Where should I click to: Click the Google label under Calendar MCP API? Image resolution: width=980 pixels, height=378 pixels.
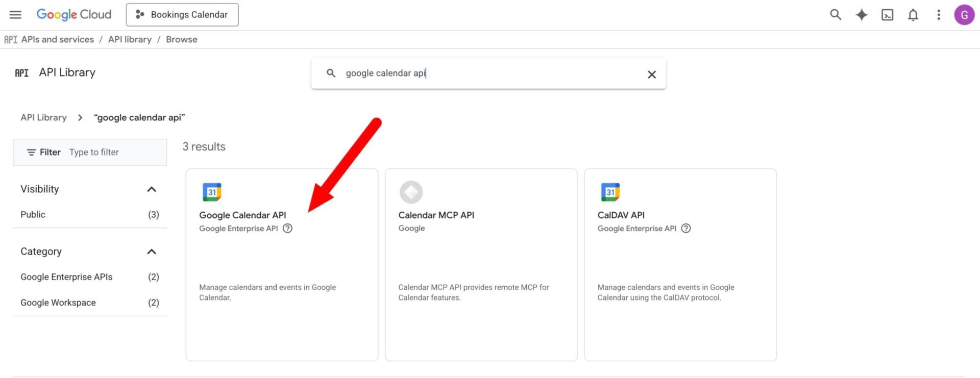411,229
